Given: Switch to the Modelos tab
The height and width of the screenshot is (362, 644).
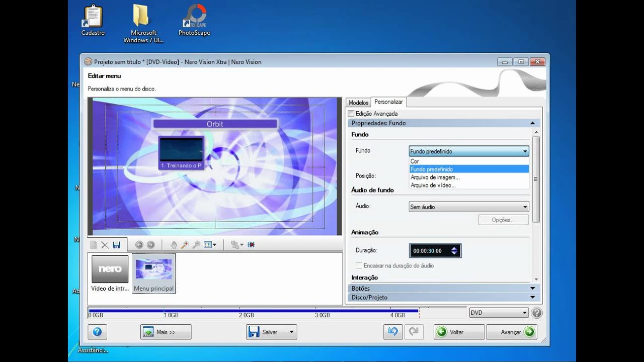Looking at the screenshot, I should (359, 103).
